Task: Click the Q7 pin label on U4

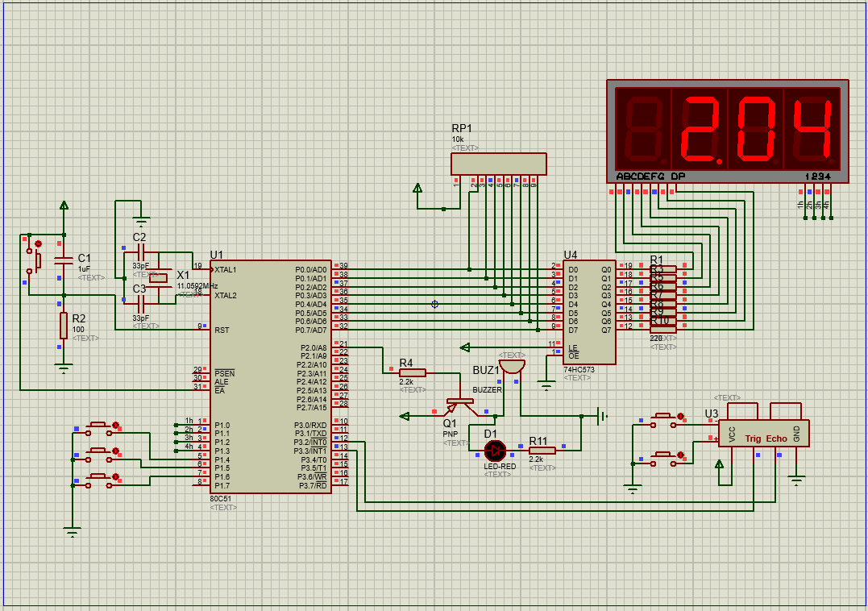Action: tap(606, 330)
